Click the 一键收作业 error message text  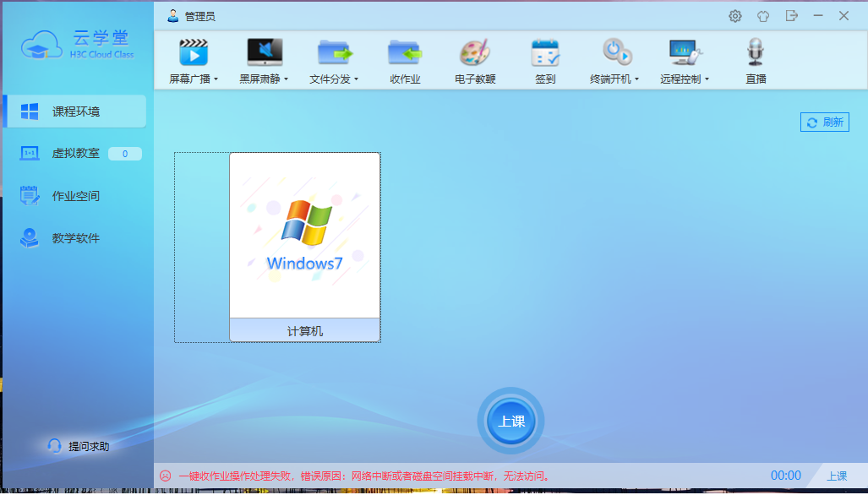(x=364, y=476)
